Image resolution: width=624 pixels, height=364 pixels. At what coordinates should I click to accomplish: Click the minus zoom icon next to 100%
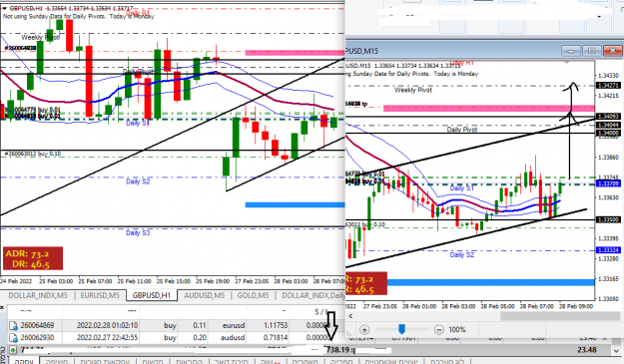(x=439, y=329)
